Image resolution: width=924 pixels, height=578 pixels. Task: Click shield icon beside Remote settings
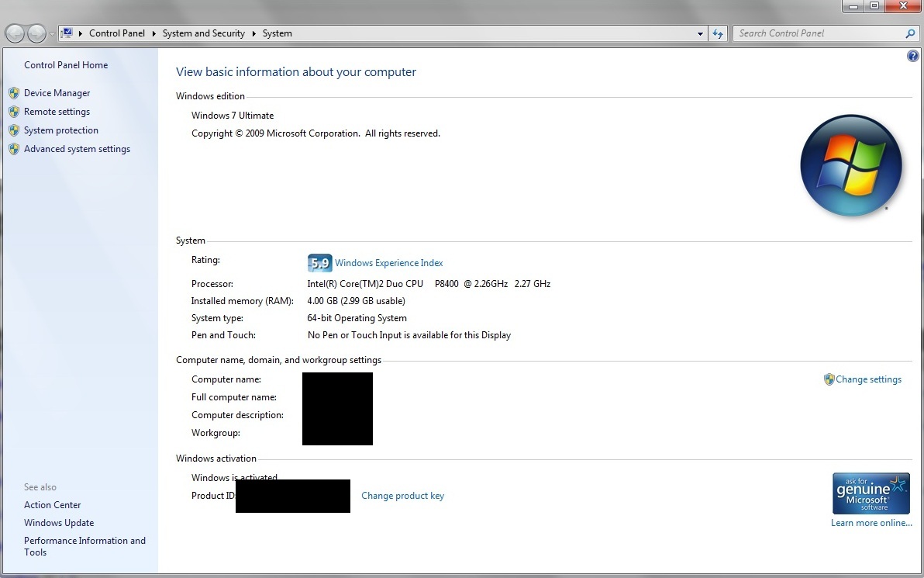[14, 112]
